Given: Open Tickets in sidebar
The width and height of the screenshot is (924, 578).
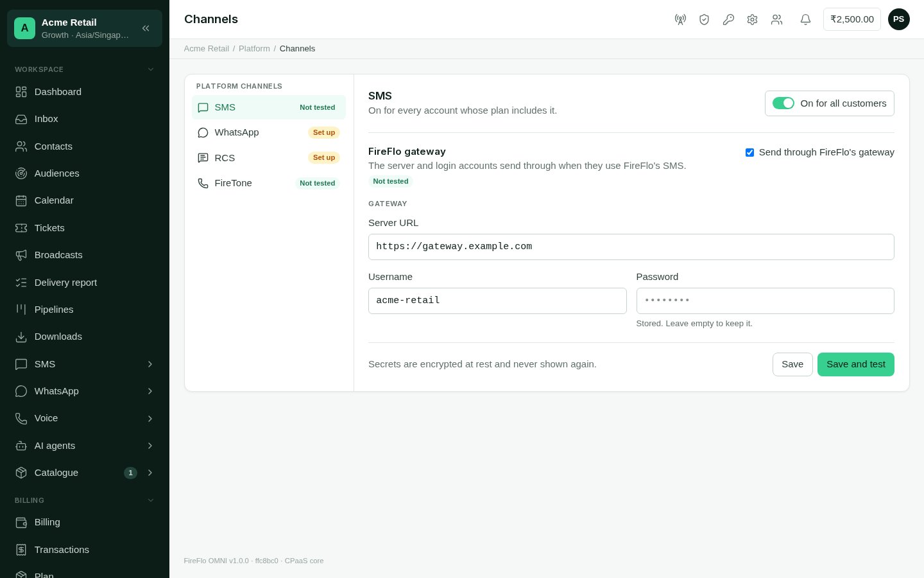Looking at the screenshot, I should [85, 228].
